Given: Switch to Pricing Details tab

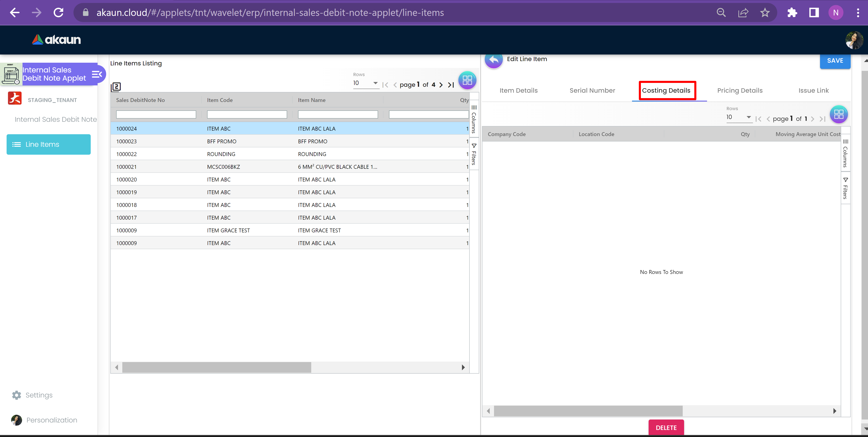Looking at the screenshot, I should click(x=740, y=90).
